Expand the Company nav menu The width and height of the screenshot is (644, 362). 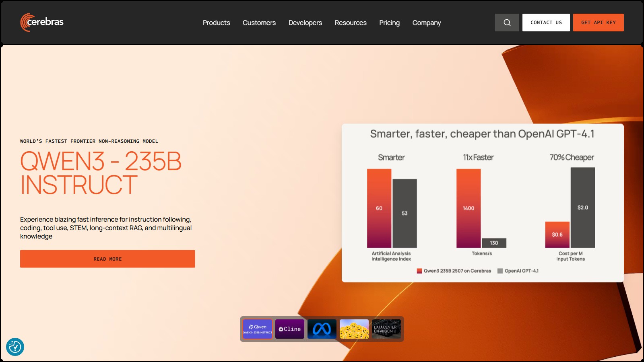pyautogui.click(x=427, y=23)
